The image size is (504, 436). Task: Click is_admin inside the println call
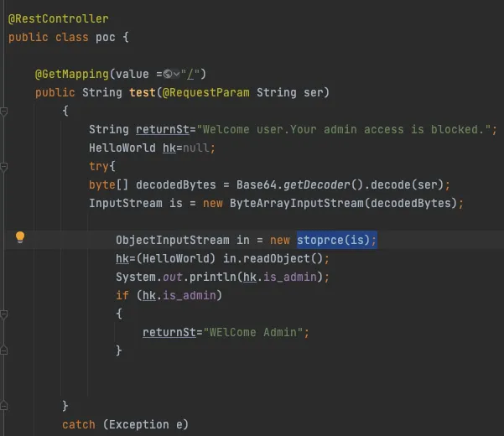[x=290, y=277]
